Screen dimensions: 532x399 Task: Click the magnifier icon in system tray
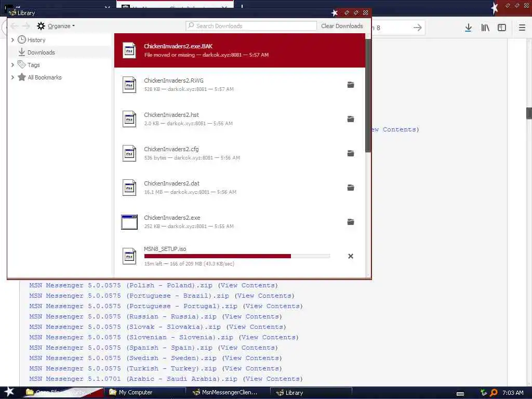(494, 393)
